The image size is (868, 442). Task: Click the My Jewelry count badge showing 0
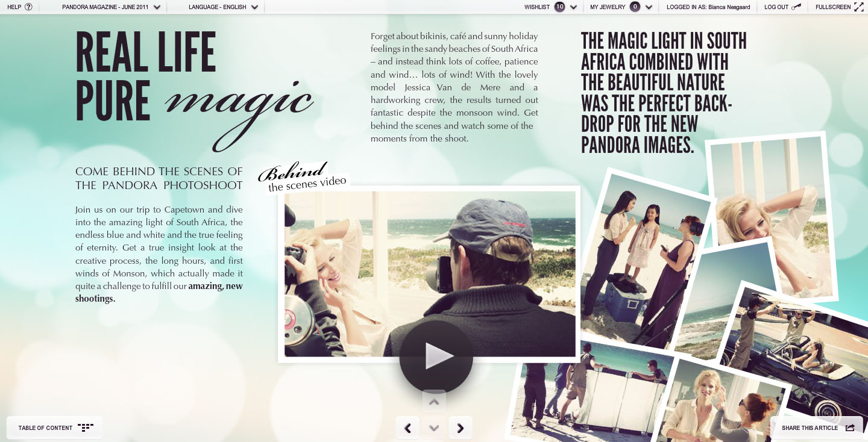point(635,7)
